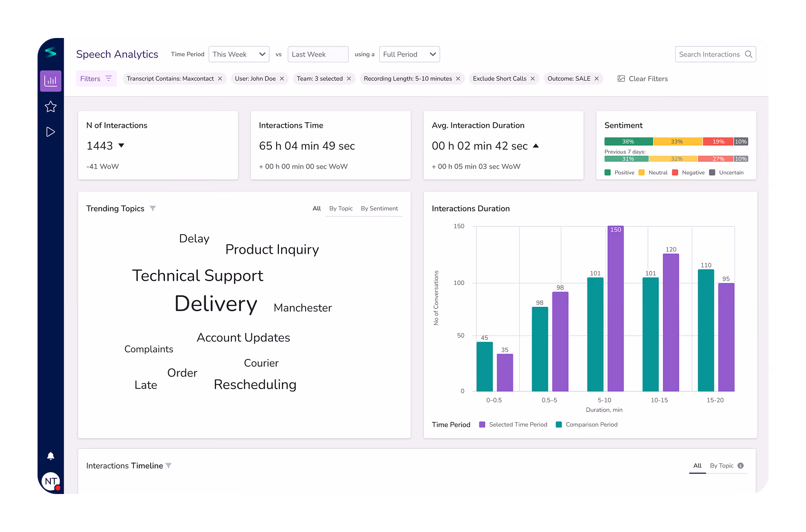
Task: Click the Last Week comparison field
Action: (x=318, y=54)
